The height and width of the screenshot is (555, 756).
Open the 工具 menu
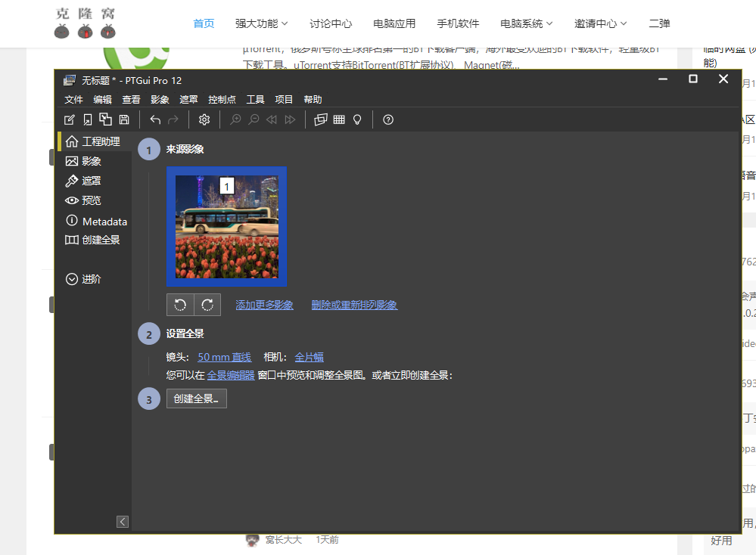pyautogui.click(x=256, y=99)
